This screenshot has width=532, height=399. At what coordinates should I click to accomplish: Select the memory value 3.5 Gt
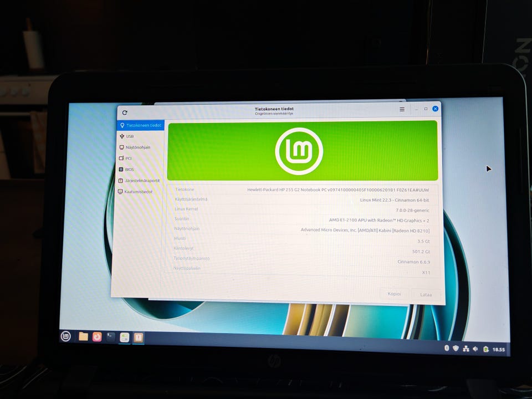pos(423,241)
